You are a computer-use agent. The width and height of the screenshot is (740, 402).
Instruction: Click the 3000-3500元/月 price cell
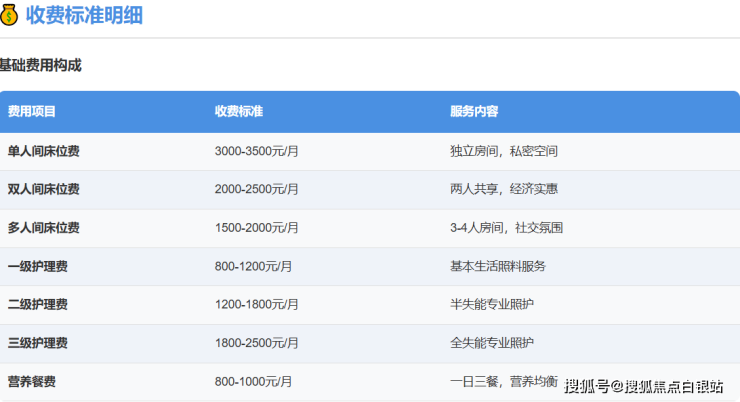[254, 151]
